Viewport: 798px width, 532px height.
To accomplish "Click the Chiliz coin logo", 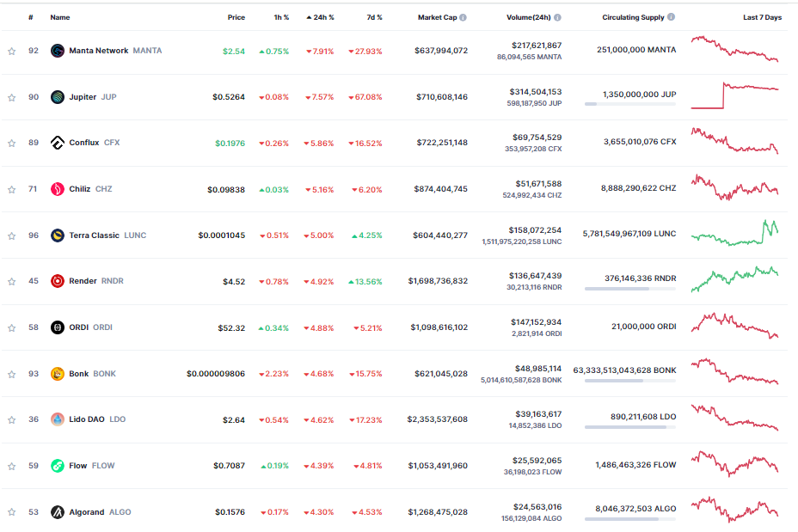I will (58, 189).
